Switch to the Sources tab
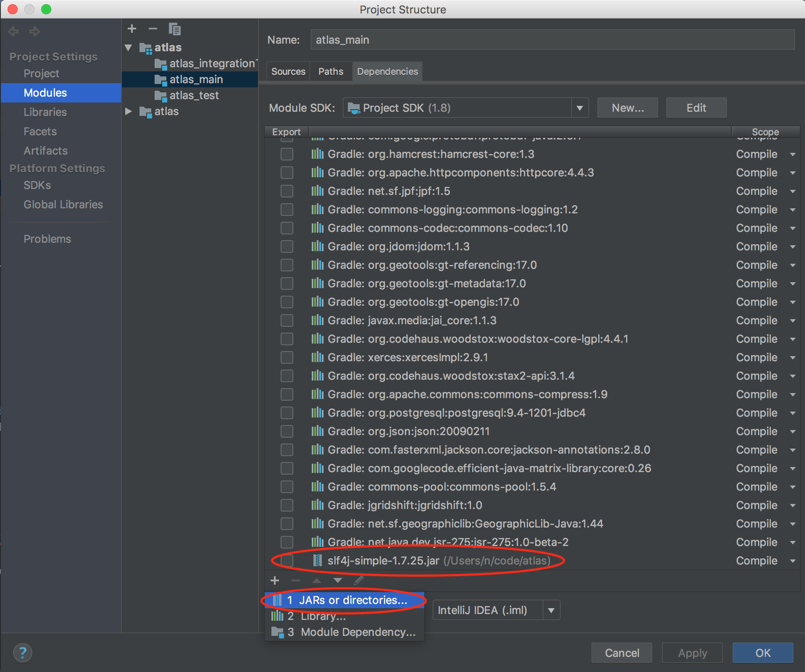The image size is (805, 672). [x=288, y=71]
